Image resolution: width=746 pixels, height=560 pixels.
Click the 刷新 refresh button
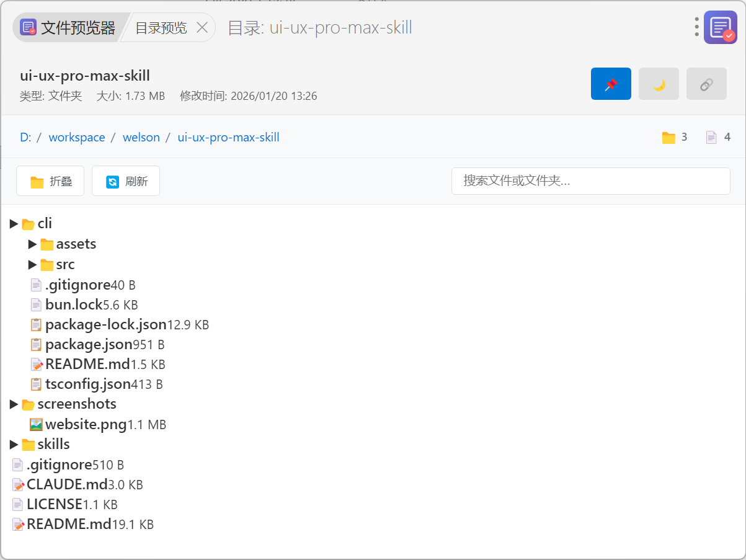click(x=126, y=181)
